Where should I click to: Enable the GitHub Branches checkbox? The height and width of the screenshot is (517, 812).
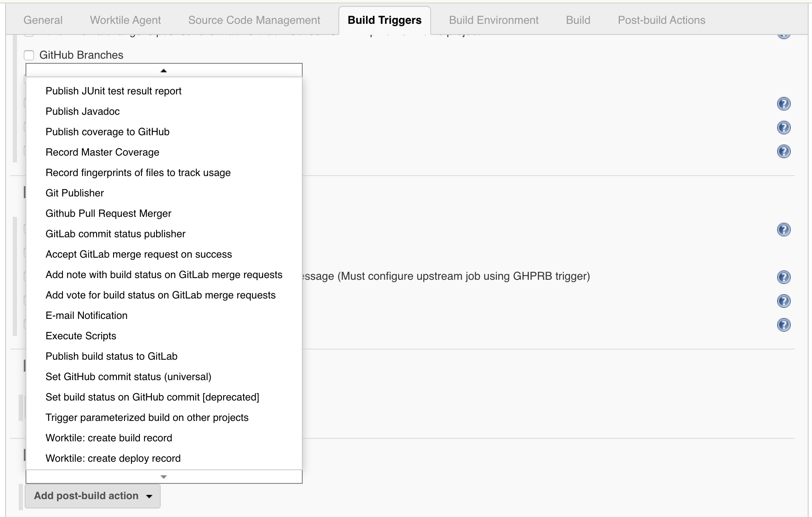[x=29, y=55]
